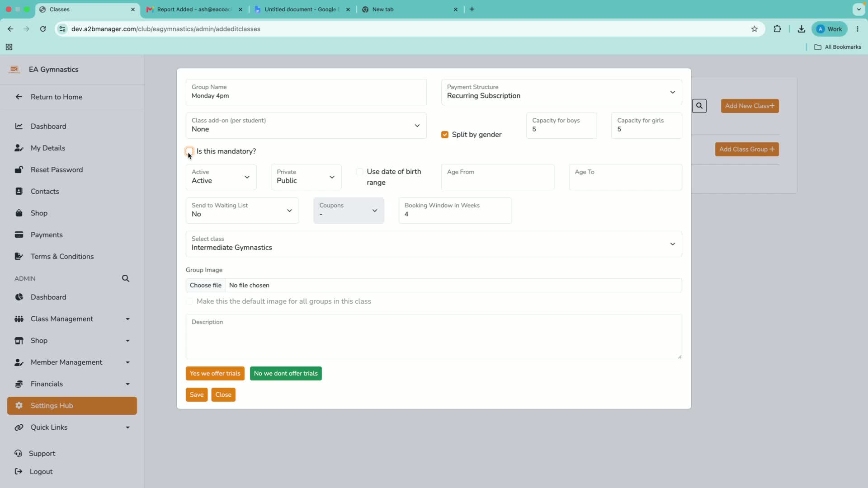Click the ADMIN section search magnifier

pos(126,278)
